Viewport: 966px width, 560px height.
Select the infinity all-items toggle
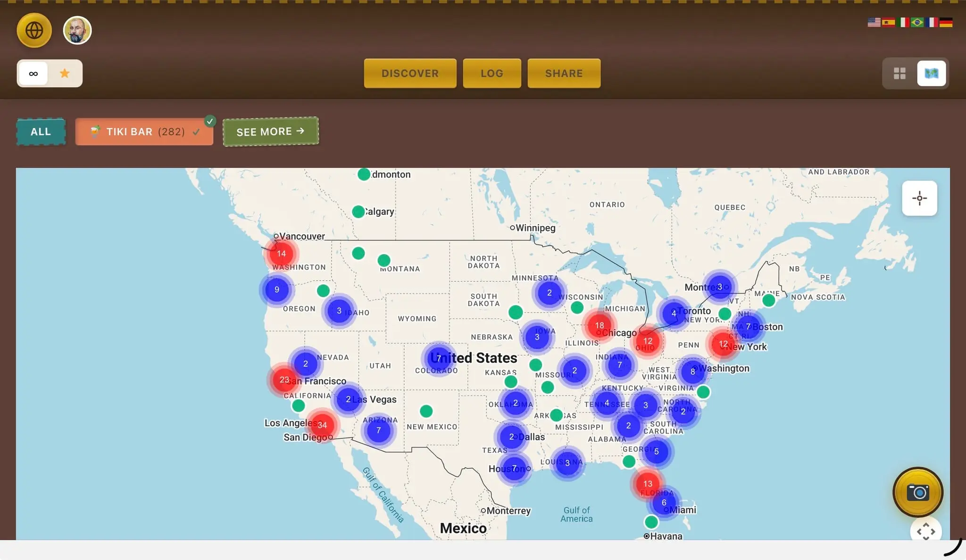tap(33, 74)
